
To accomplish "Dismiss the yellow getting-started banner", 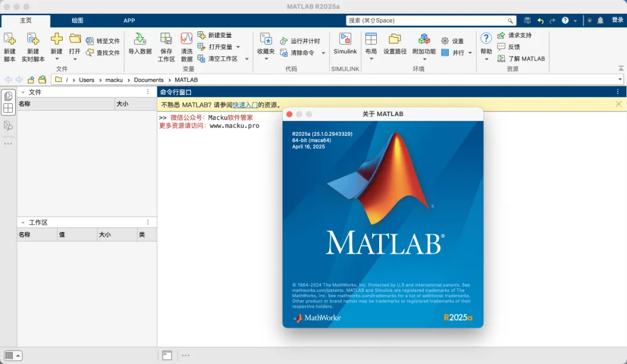I will 619,104.
